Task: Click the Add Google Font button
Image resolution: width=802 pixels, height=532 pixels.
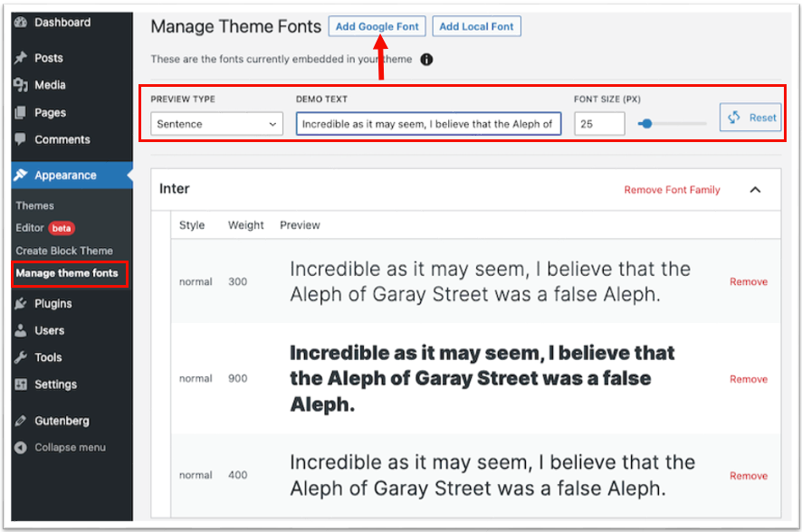Action: click(x=377, y=26)
